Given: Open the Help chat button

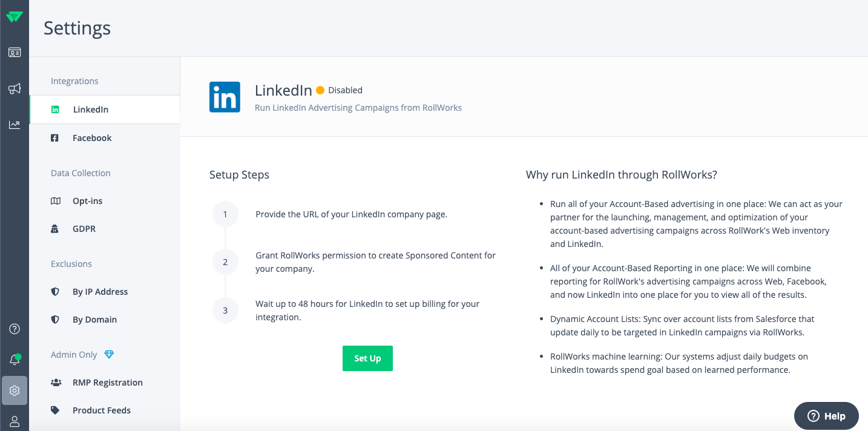Looking at the screenshot, I should click(x=826, y=416).
